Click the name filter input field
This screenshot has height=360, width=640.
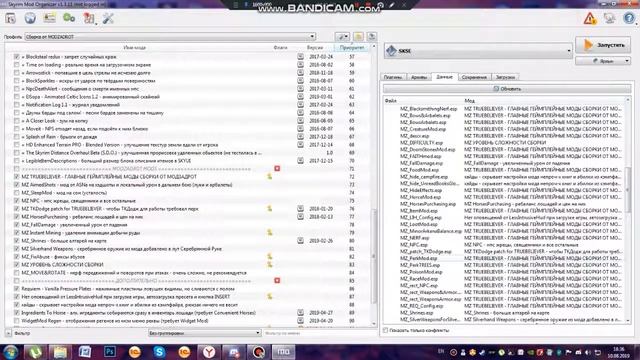319,333
